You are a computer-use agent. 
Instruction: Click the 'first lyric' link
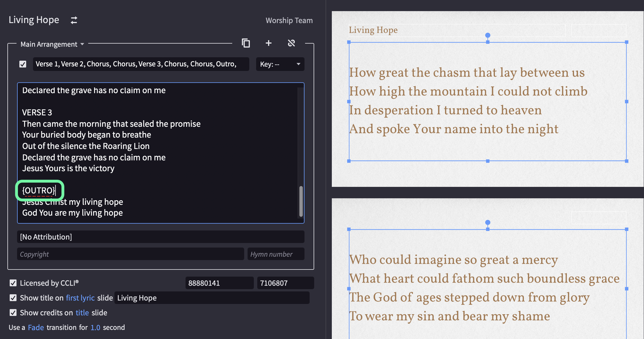(x=80, y=298)
